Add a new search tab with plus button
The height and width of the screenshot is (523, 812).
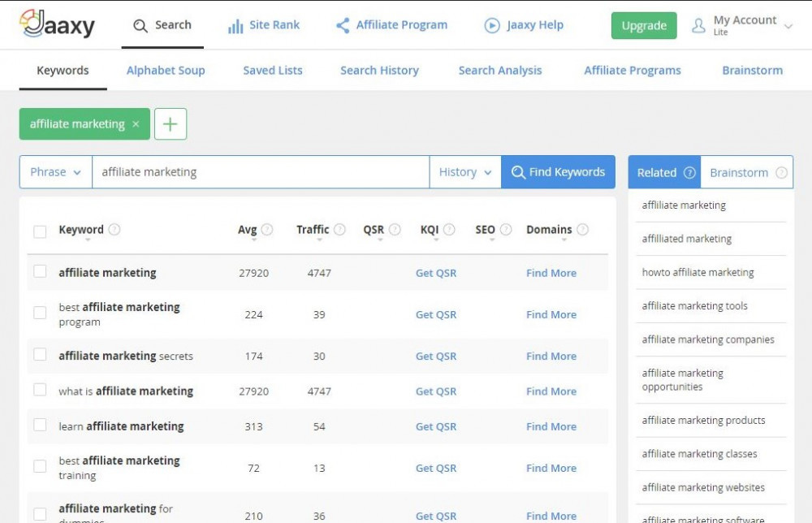pos(171,124)
